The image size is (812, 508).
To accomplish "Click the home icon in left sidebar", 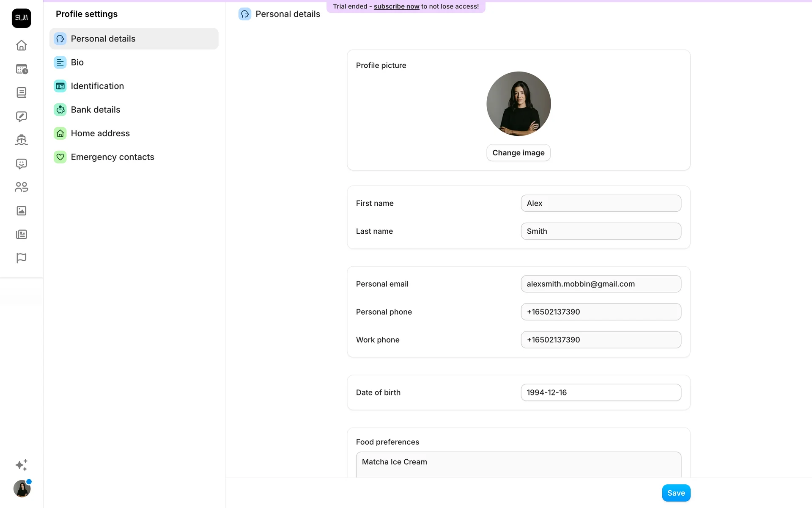I will click(x=21, y=45).
